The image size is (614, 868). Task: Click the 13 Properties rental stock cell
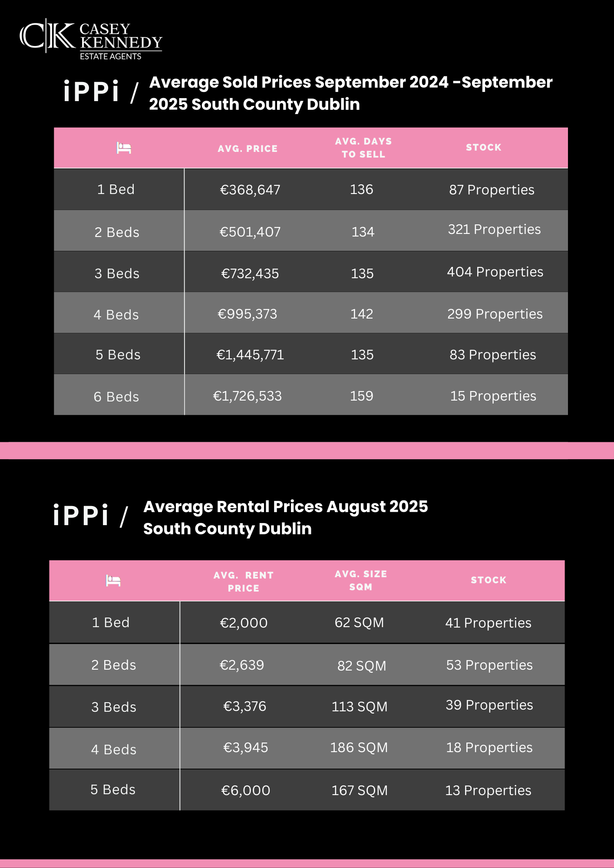pyautogui.click(x=488, y=790)
